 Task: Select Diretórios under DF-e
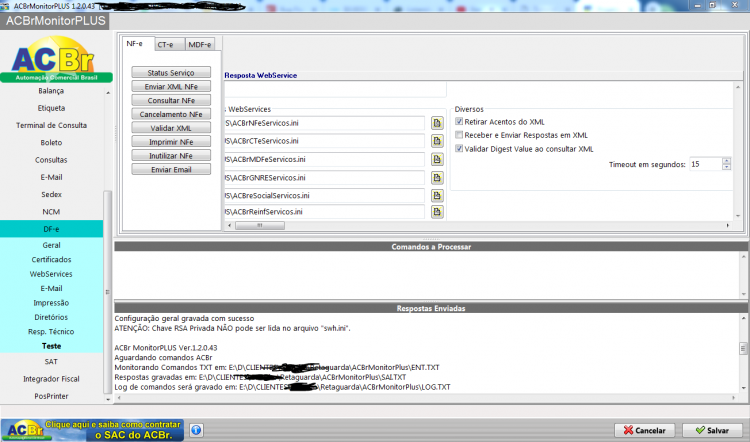click(51, 317)
